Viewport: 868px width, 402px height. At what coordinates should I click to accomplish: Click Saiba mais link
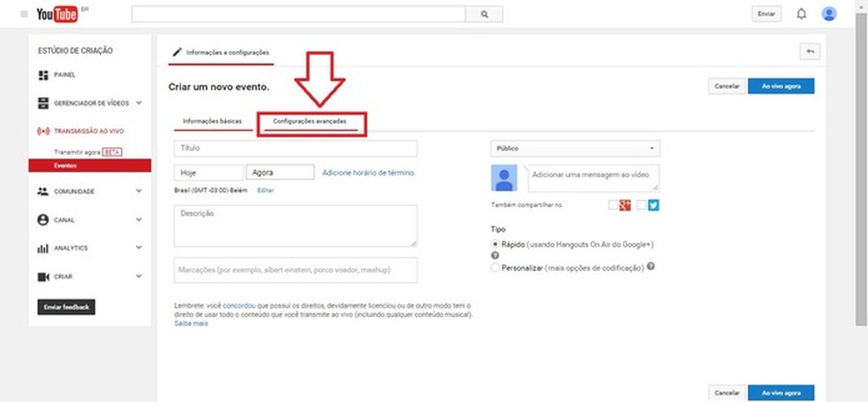191,324
